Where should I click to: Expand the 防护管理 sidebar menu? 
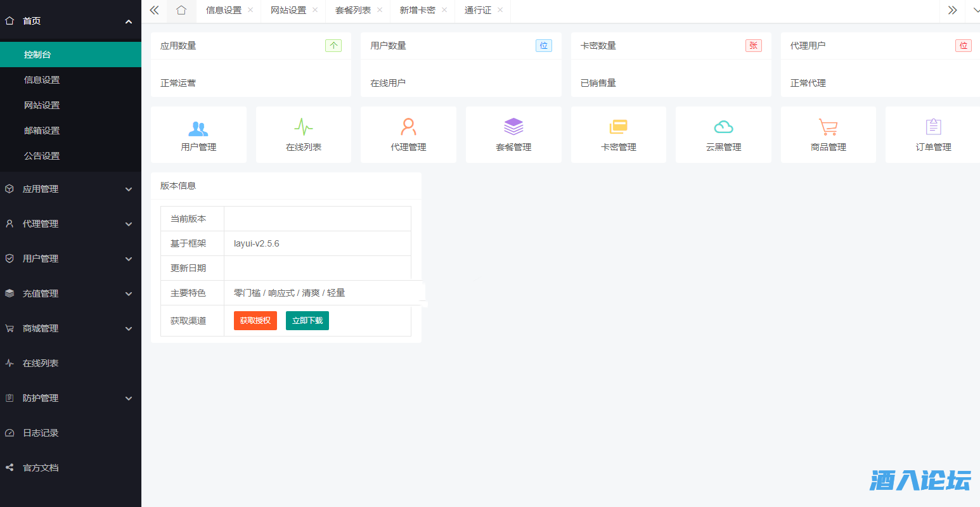[70, 398]
